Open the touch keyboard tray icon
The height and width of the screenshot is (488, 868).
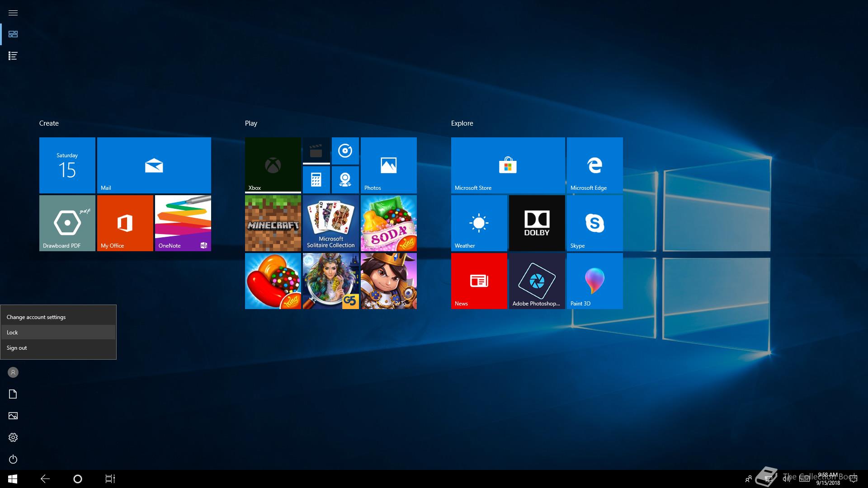(805, 479)
